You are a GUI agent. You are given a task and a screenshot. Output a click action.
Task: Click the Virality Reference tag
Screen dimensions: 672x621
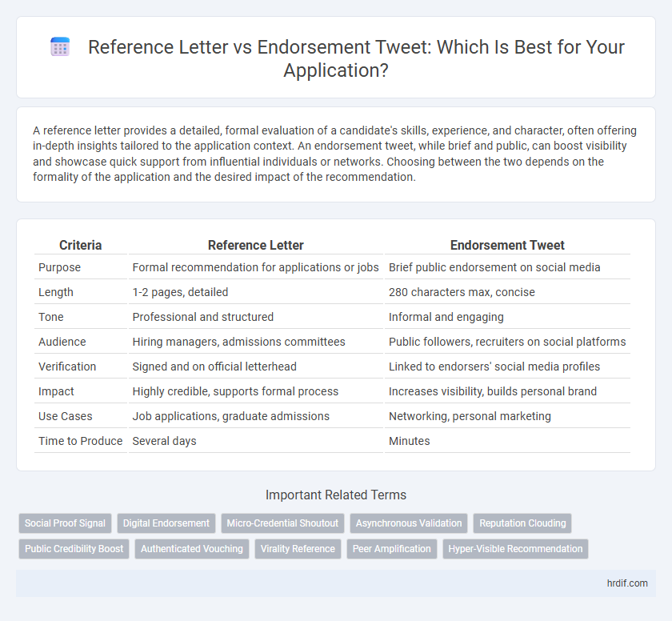pyautogui.click(x=298, y=548)
